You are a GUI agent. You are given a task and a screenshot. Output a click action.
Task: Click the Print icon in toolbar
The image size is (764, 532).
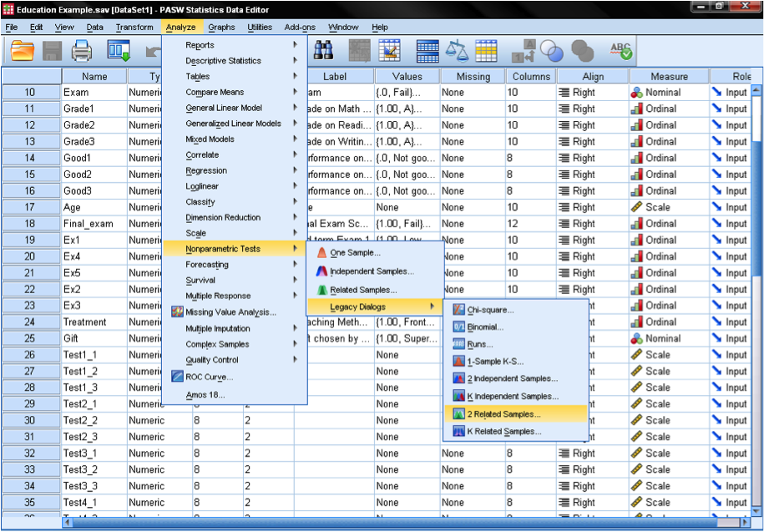click(x=82, y=52)
